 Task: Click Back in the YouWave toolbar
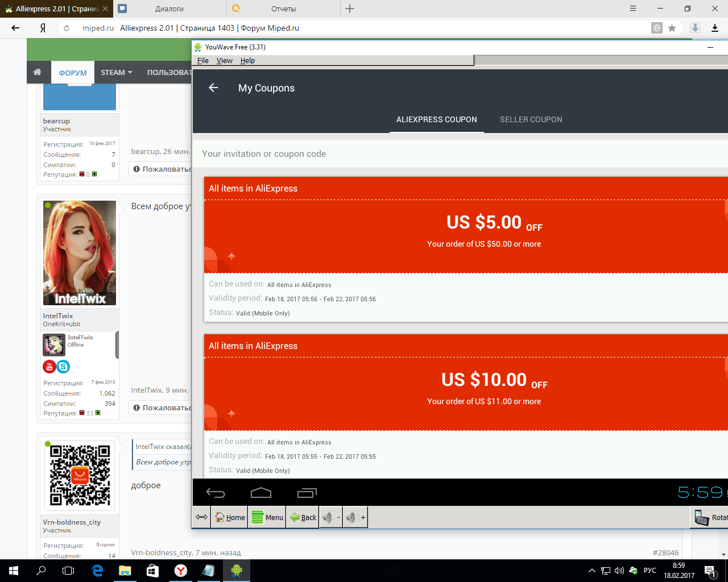coord(303,517)
